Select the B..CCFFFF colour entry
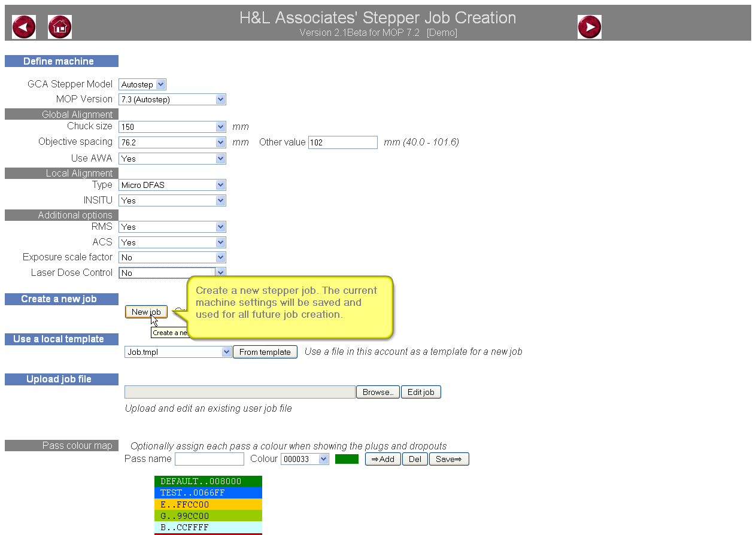The image size is (756, 535). (208, 527)
